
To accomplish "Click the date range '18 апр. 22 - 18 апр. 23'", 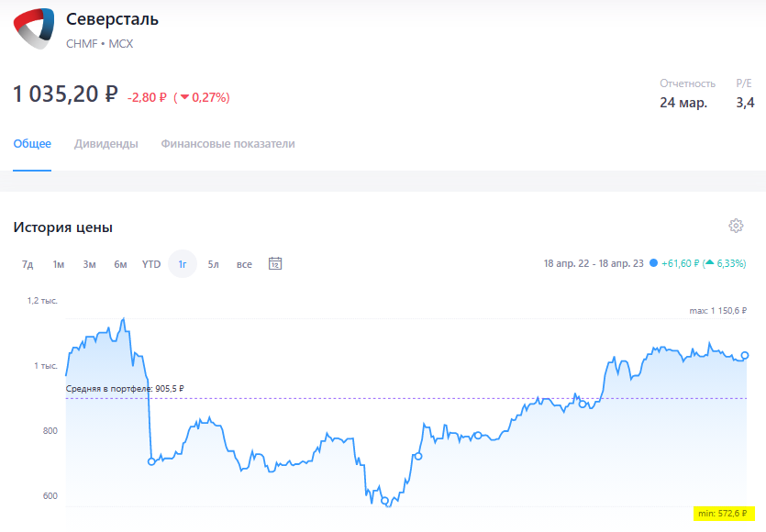I will [x=594, y=263].
